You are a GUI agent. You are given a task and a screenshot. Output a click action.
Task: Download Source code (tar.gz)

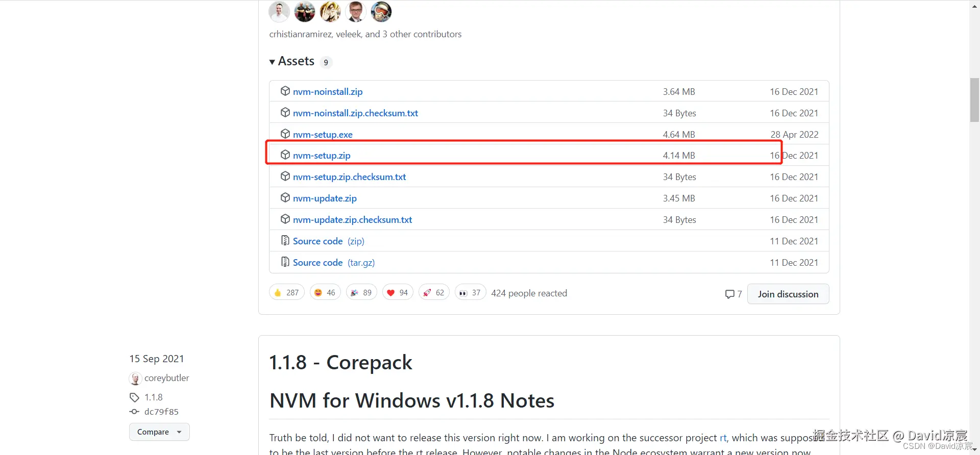[333, 263]
